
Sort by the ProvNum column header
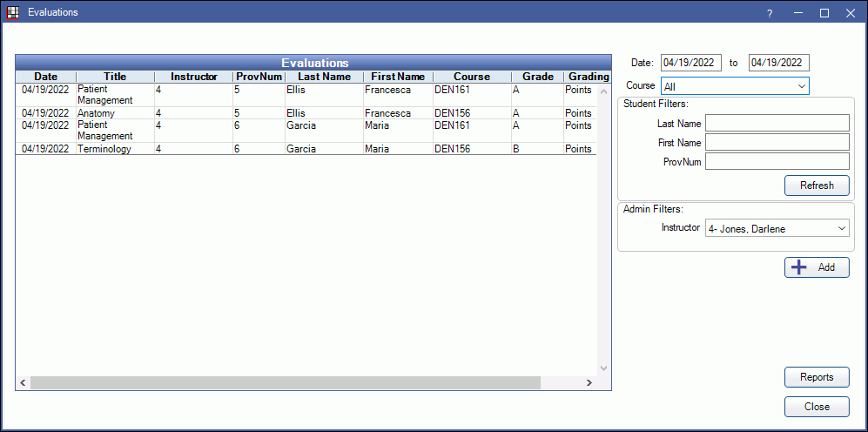pos(259,77)
